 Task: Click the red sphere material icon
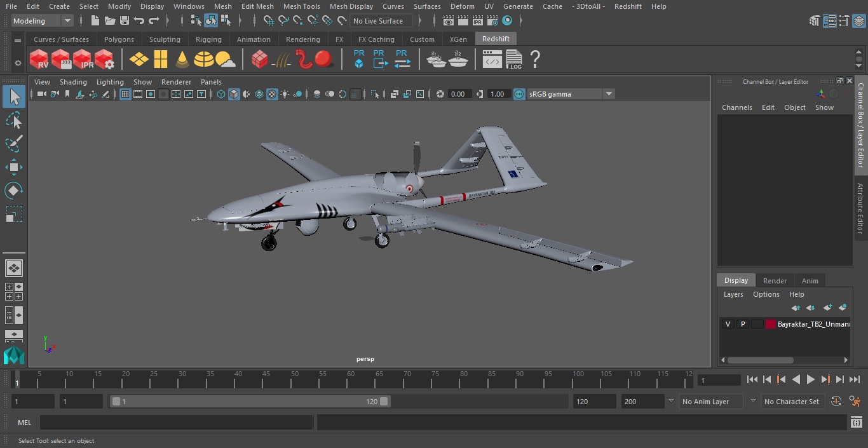pos(324,60)
